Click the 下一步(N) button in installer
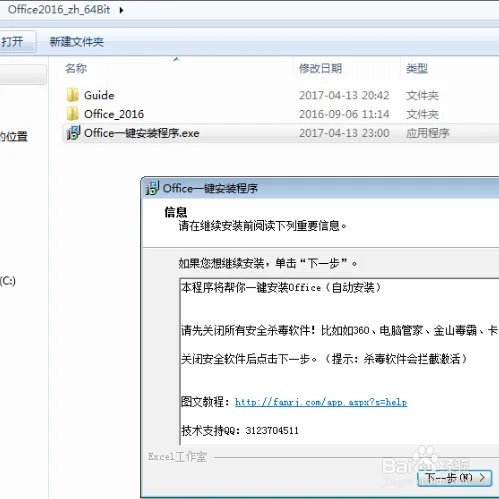The image size is (499, 499). [x=455, y=478]
